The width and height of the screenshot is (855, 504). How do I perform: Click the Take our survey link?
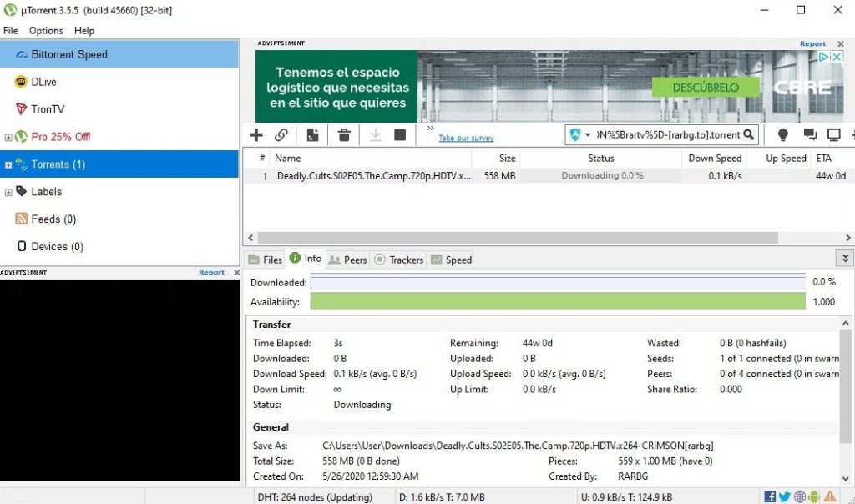click(x=466, y=138)
